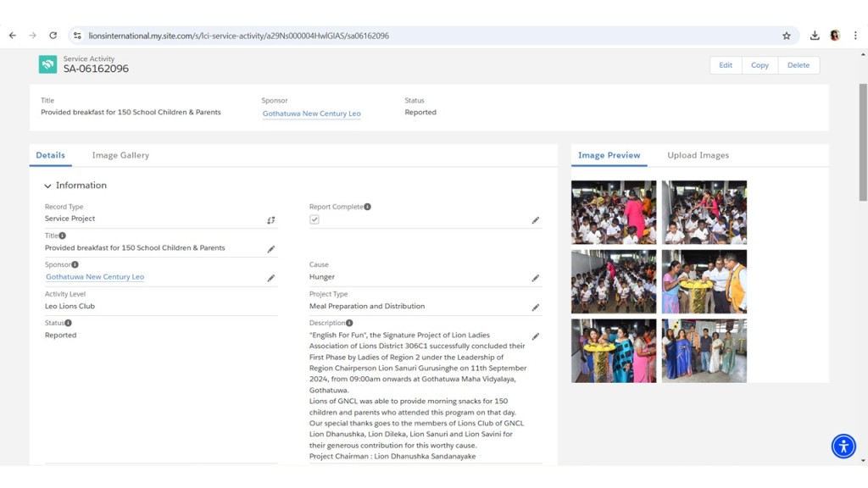Open Gothatuwa New Century Leo link in header
Viewport: 868px width, 488px height.
[312, 114]
